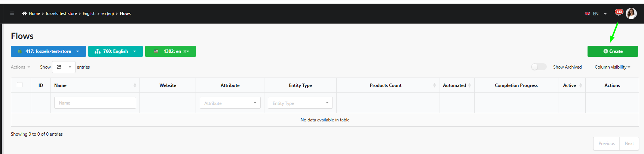Open notifications bell with 133 badge

tap(619, 12)
